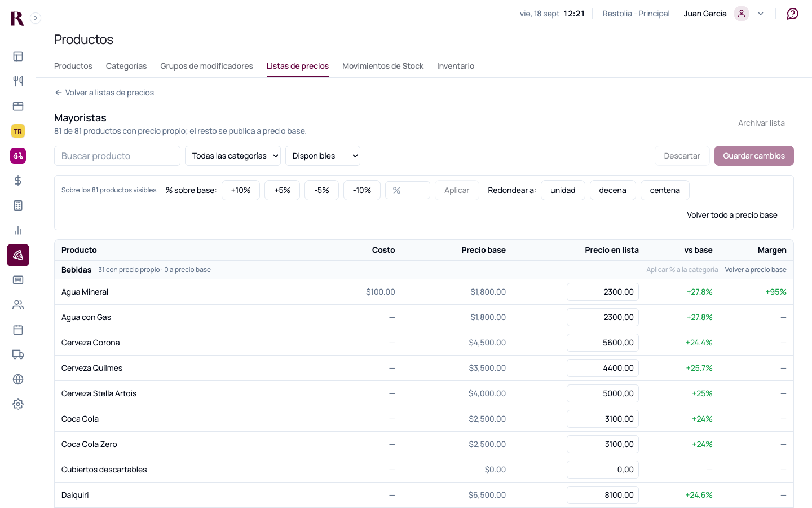Open the Disponibles filter dropdown

[323, 156]
